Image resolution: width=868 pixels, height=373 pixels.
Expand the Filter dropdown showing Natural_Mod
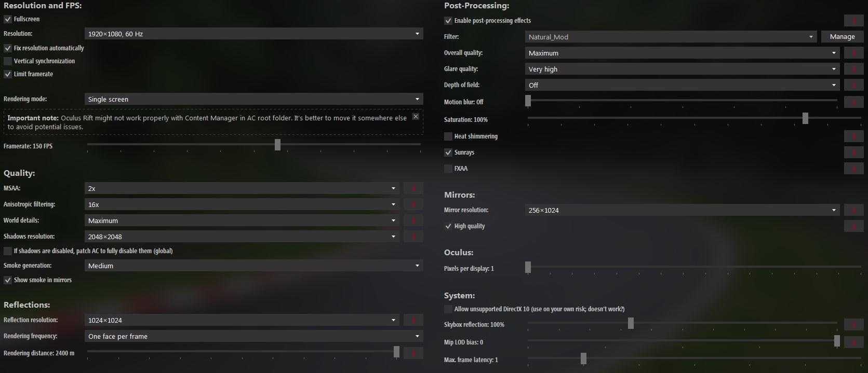[671, 37]
